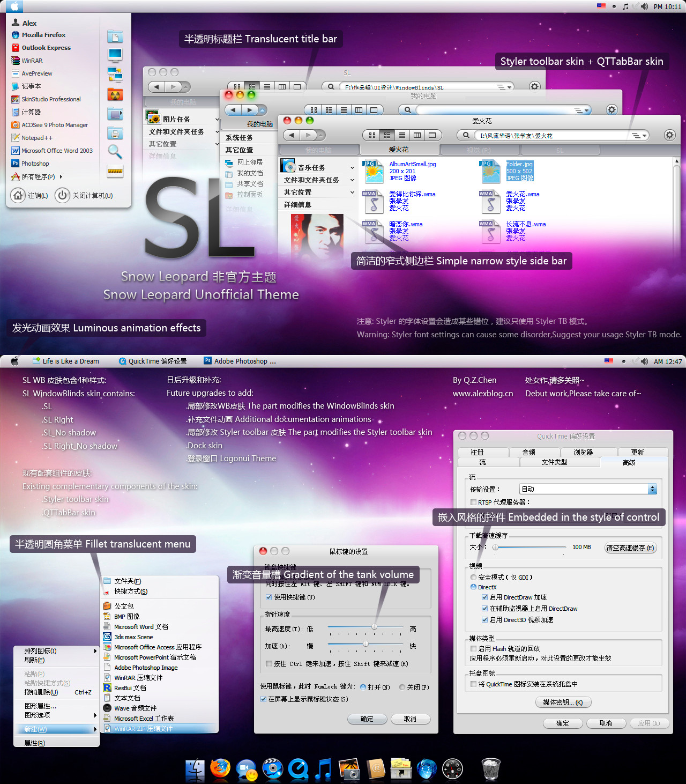Launch QuickTime Player from the dock
This screenshot has width=686, height=784.
pyautogui.click(x=298, y=769)
